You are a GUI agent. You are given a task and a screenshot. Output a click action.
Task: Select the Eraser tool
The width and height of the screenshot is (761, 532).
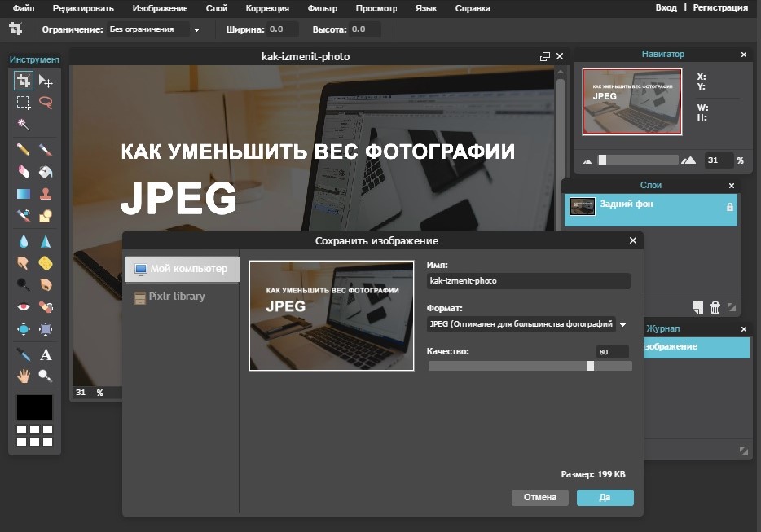coord(24,172)
